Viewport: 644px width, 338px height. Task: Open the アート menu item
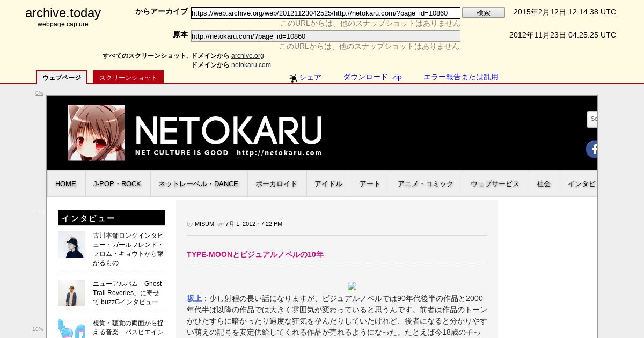pos(370,183)
